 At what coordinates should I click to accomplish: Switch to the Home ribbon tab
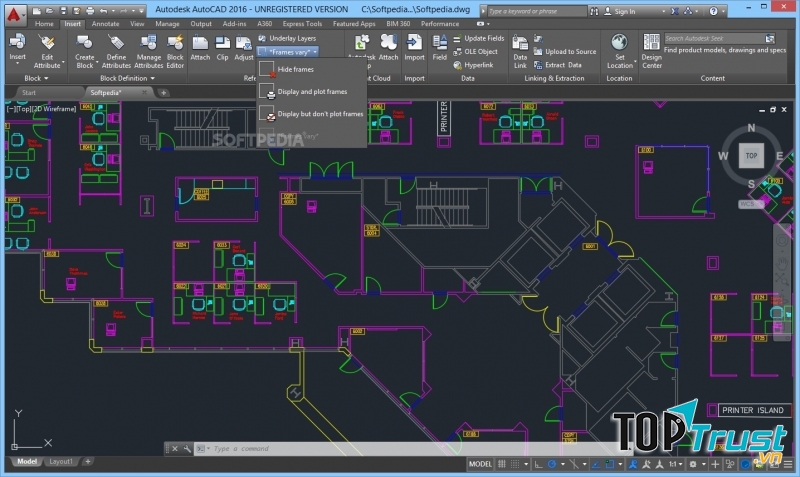click(44, 23)
